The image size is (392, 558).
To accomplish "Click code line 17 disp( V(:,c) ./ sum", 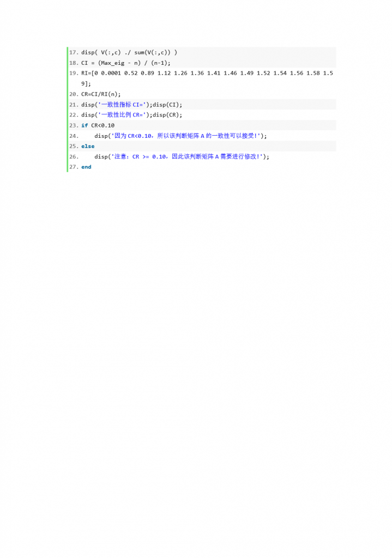I will (129, 52).
